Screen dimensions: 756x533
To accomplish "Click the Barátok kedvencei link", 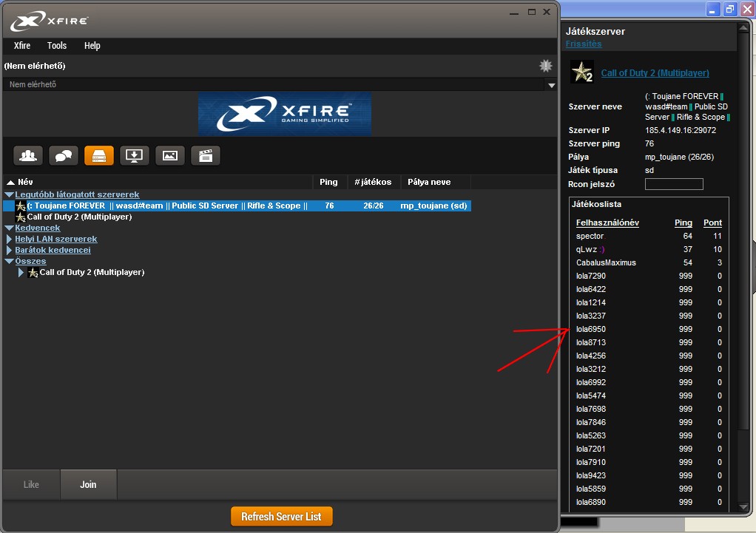I will pos(53,250).
